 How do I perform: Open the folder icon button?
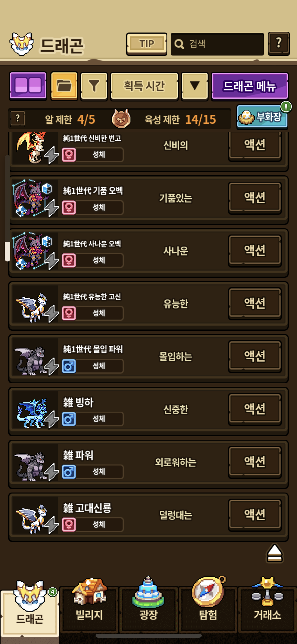coord(64,86)
